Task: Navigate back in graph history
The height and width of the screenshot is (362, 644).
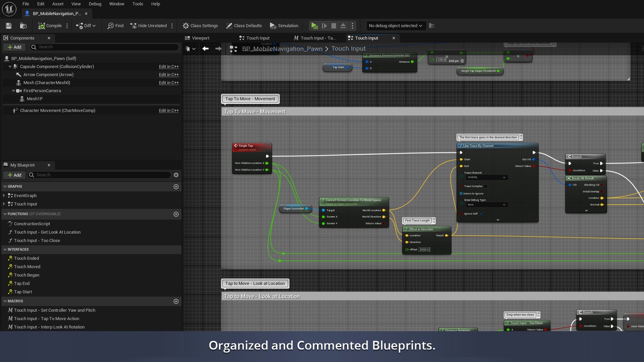Action: coord(205,49)
